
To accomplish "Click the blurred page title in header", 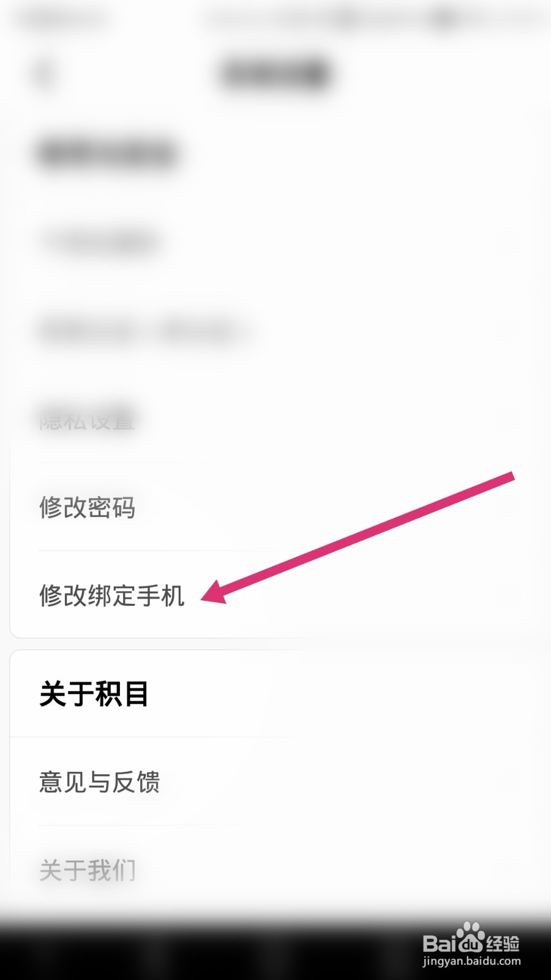I will click(275, 73).
